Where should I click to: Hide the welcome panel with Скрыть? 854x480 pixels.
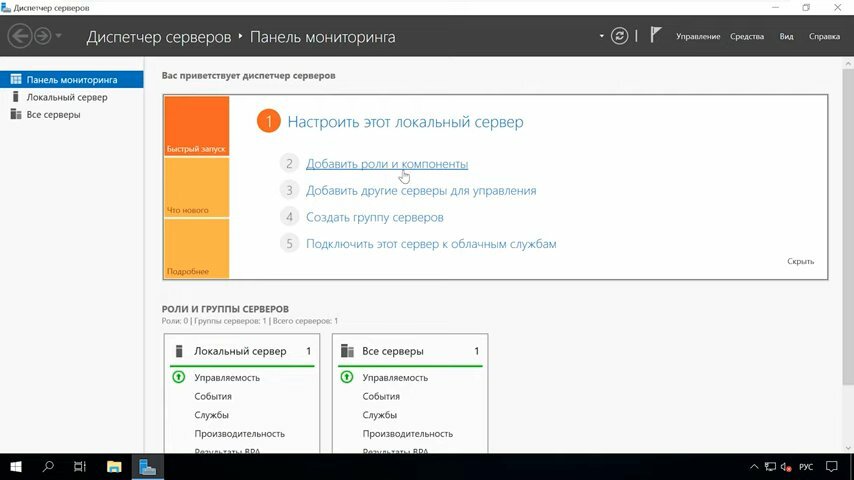[800, 261]
